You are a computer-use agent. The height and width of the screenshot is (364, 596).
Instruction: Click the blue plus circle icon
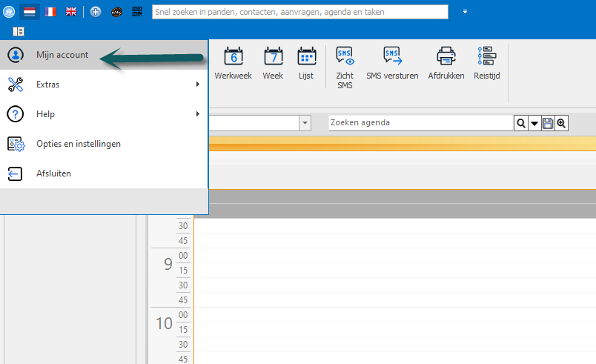(x=96, y=12)
